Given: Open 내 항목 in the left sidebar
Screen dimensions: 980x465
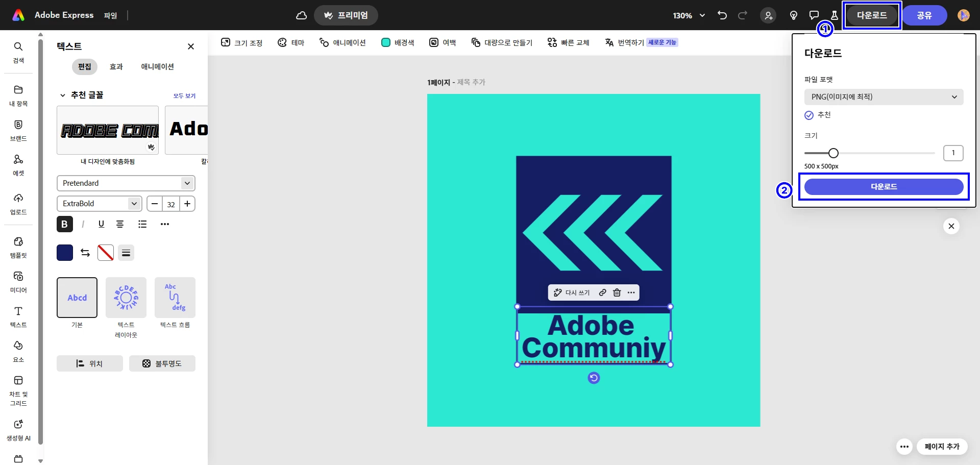Looking at the screenshot, I should [18, 96].
